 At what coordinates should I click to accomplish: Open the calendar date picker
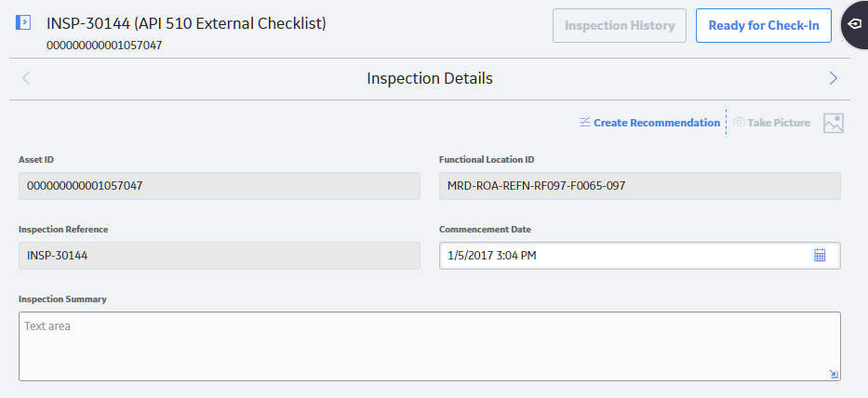coord(820,255)
